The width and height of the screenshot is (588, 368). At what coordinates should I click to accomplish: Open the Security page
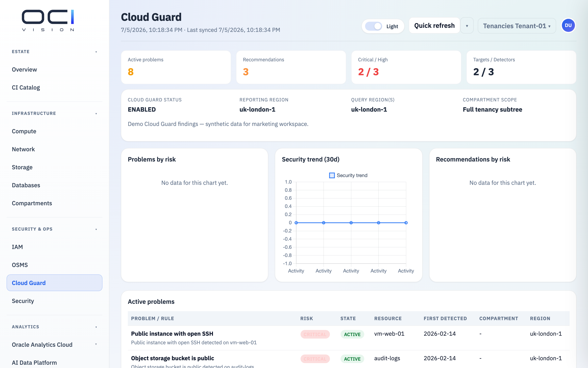click(55, 301)
